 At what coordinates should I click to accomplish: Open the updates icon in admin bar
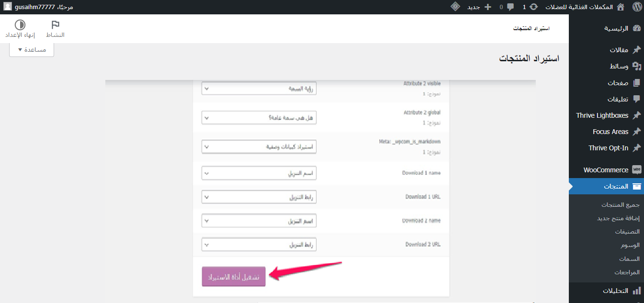pyautogui.click(x=533, y=7)
